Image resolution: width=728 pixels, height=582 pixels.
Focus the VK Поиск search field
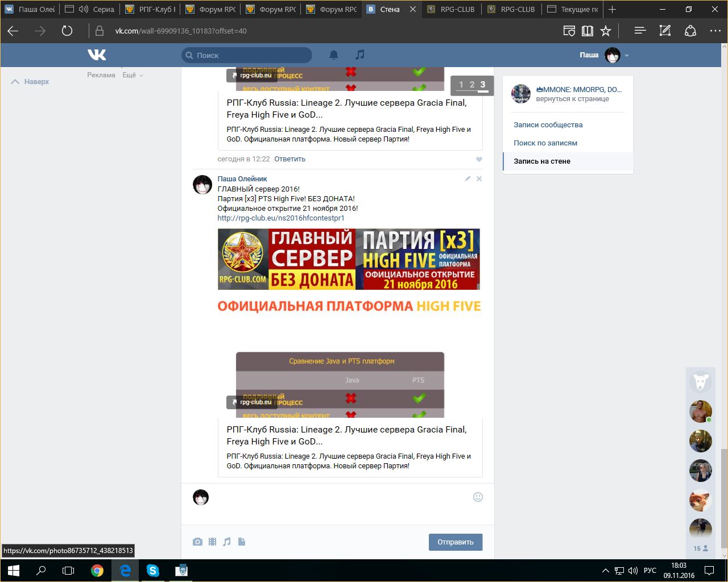(247, 55)
